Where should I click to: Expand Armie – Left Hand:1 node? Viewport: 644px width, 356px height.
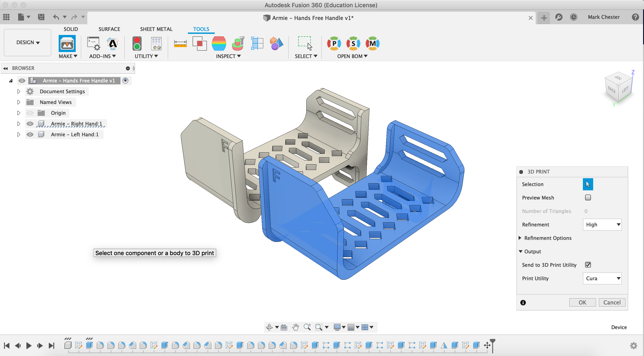pos(19,135)
